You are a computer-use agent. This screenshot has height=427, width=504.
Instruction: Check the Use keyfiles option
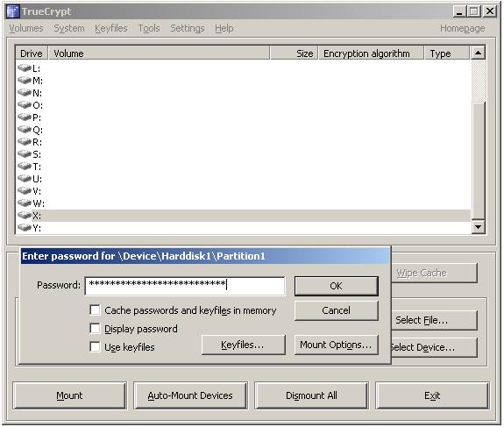click(x=95, y=346)
